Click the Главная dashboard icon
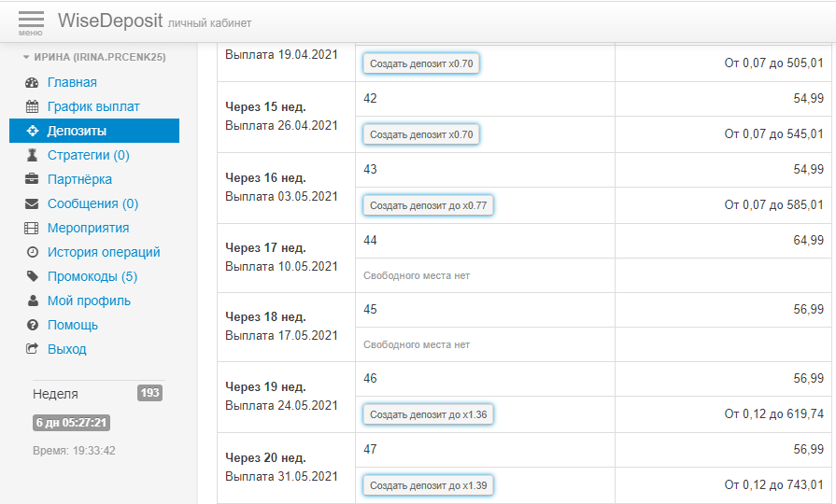The height and width of the screenshot is (504, 836). (x=32, y=83)
